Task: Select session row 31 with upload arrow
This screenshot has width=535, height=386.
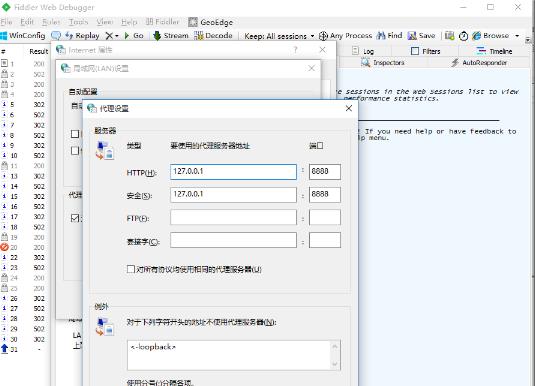Action: 23,349
